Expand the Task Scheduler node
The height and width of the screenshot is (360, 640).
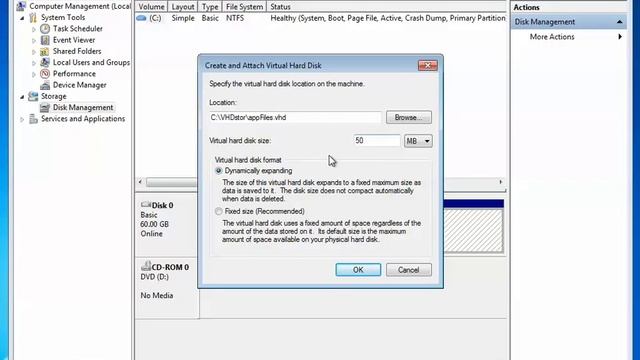click(x=34, y=29)
